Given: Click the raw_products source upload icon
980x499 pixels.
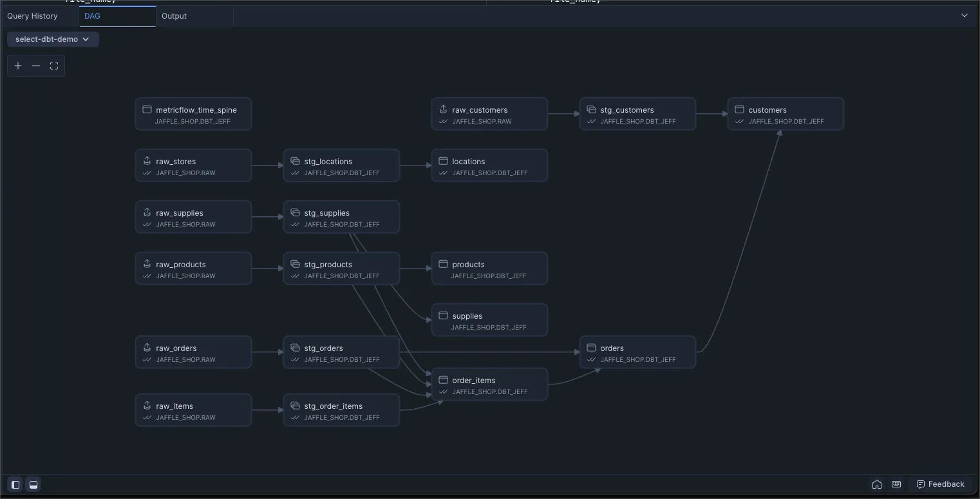Looking at the screenshot, I should pos(147,264).
